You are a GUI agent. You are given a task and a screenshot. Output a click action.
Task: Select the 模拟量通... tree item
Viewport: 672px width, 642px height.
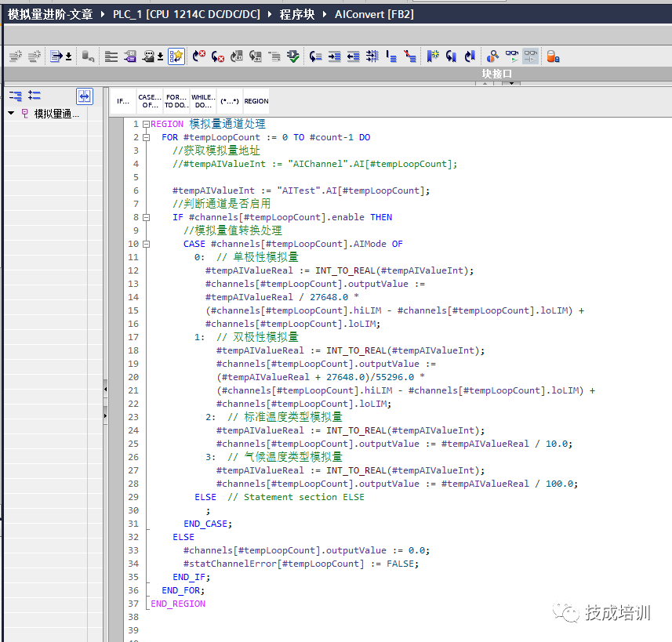[x=56, y=114]
